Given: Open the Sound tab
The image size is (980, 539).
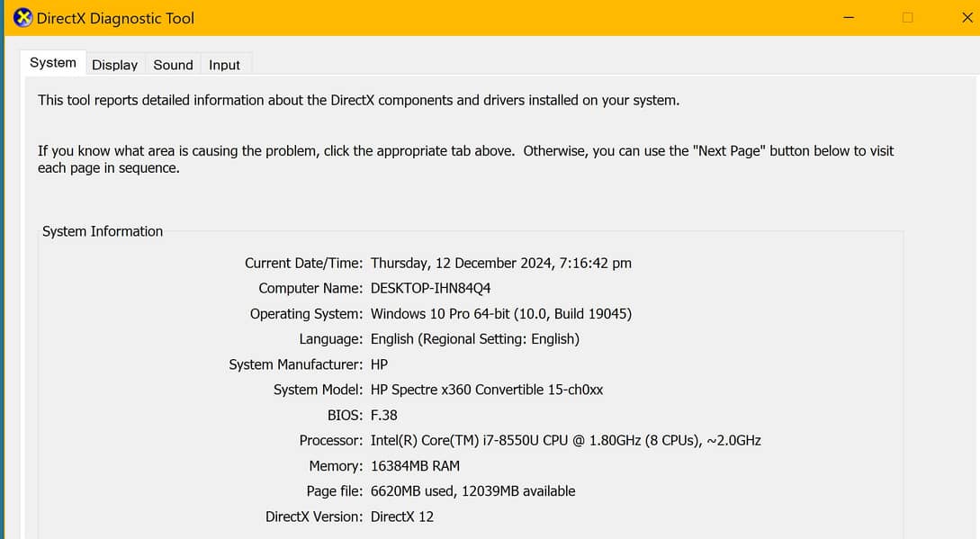Looking at the screenshot, I should 173,65.
